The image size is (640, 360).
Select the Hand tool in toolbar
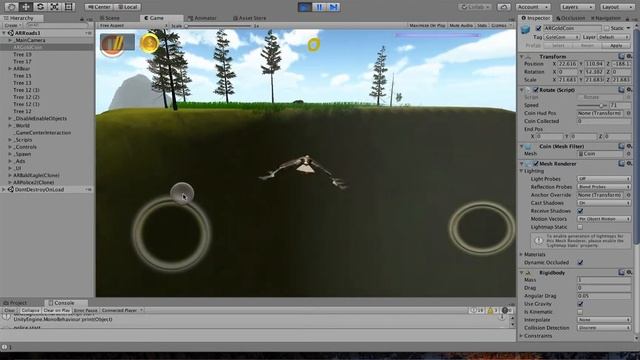pyautogui.click(x=11, y=7)
